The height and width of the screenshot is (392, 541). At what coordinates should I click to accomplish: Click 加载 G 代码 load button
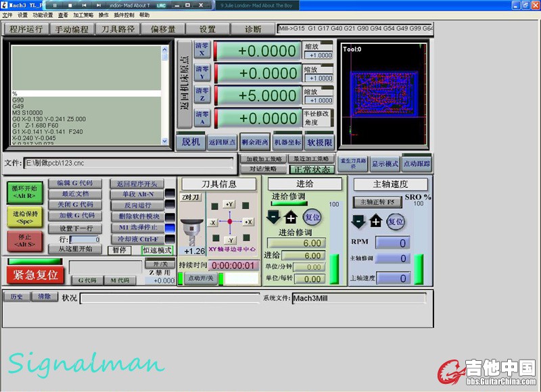tap(76, 216)
